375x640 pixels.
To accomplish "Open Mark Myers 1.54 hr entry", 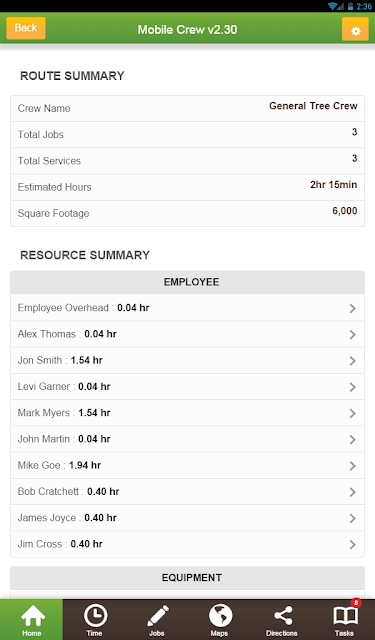I will pos(187,413).
